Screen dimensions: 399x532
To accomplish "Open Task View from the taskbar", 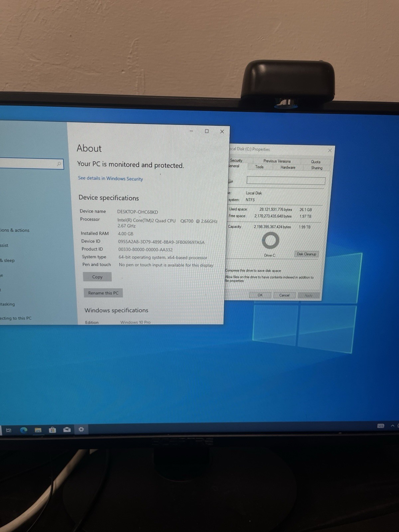I will [9, 430].
